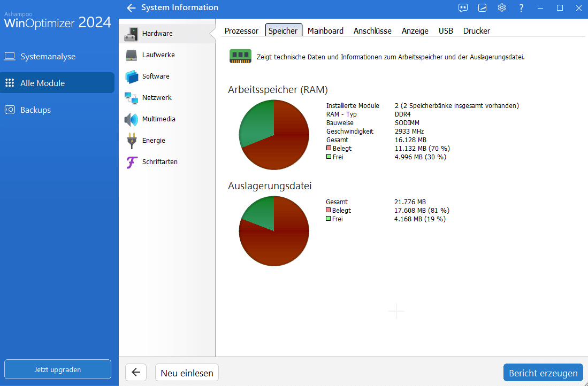588x386 pixels.
Task: Open the Anzeige tab
Action: tap(415, 30)
